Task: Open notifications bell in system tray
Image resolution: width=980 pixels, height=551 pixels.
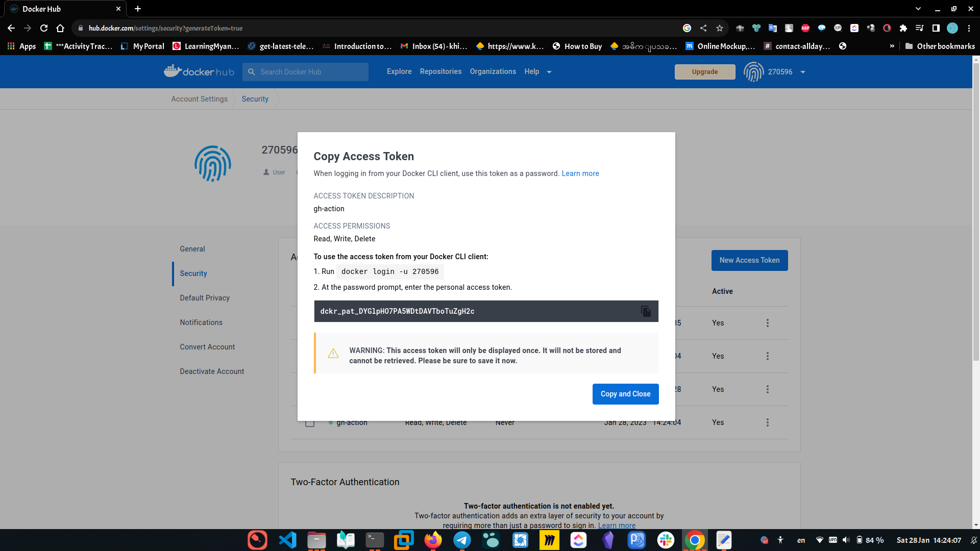Action: pyautogui.click(x=973, y=540)
